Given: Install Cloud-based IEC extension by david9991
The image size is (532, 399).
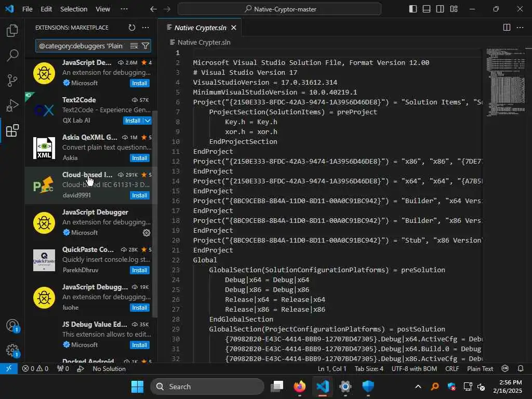Looking at the screenshot, I should click(139, 195).
